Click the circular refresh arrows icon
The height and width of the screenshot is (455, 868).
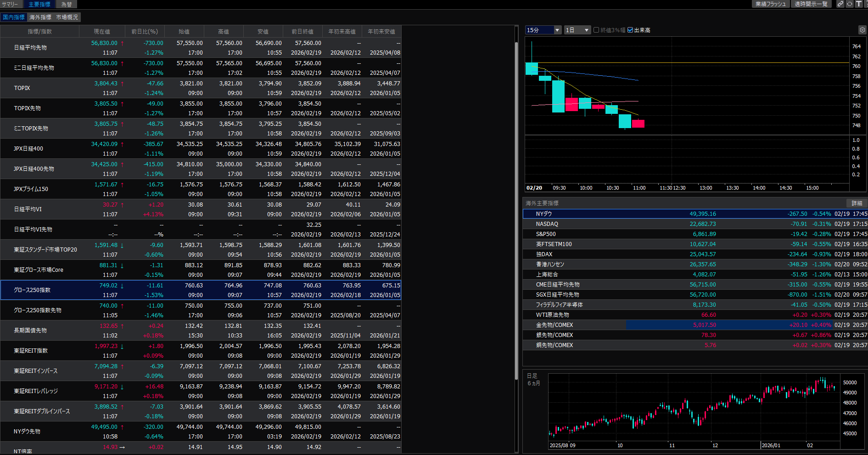[850, 4]
